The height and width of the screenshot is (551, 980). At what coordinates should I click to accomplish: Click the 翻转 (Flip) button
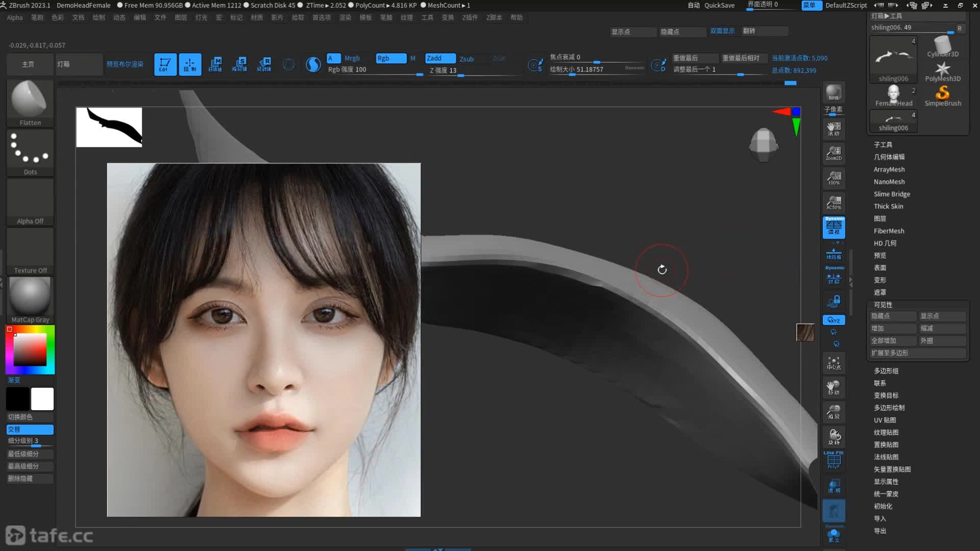[765, 31]
